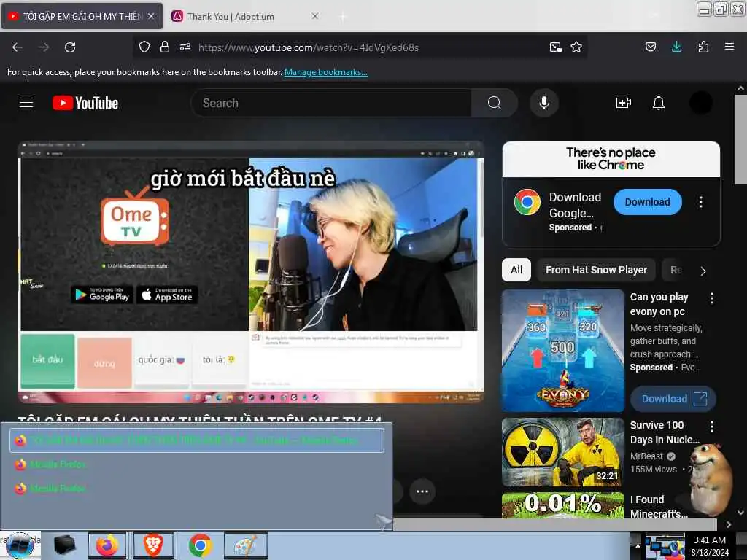Open options for Survive 100 Days video
Viewport: 747px width, 560px height.
coord(712,427)
